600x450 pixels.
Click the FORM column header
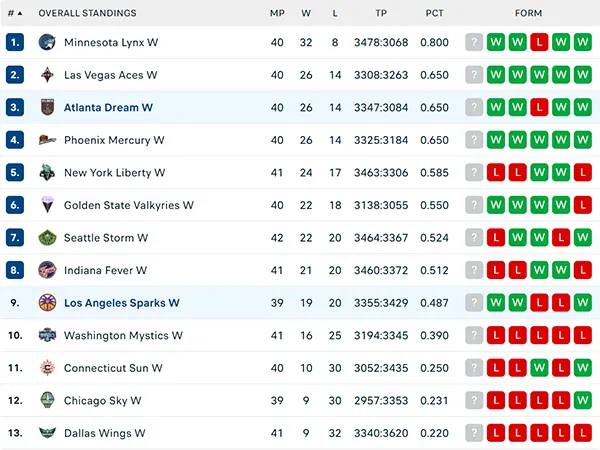[x=528, y=13]
